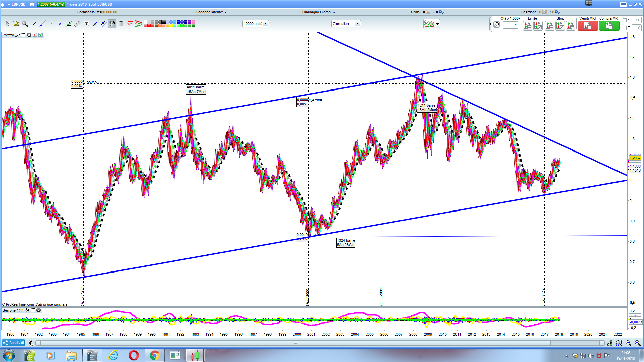Select the cursor pointer tool

pyautogui.click(x=8, y=24)
